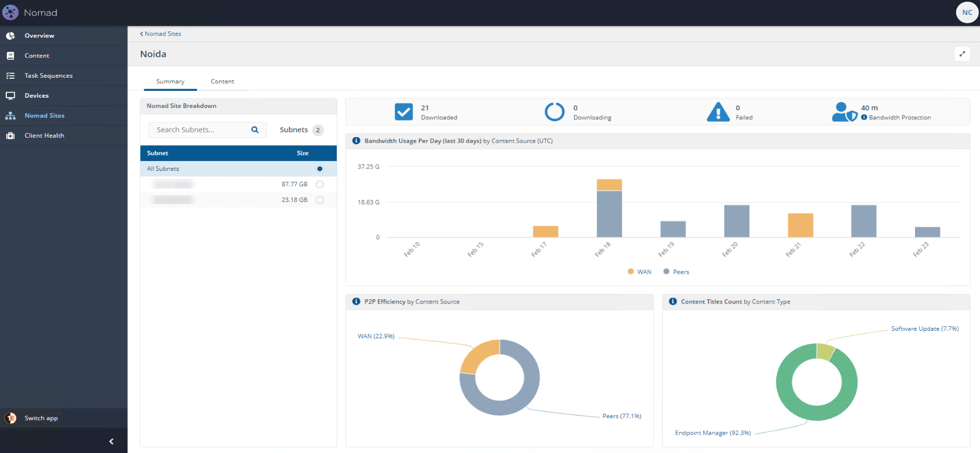
Task: Click the Feb 18 WAN bar segment
Action: pos(609,185)
